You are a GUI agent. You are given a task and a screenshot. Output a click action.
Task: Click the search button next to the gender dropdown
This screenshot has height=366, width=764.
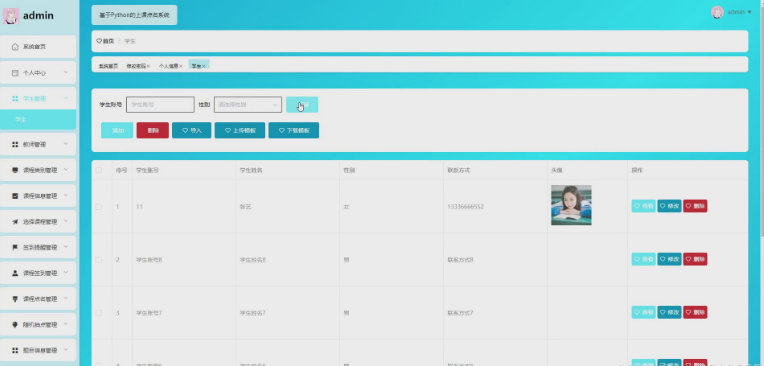(x=302, y=105)
